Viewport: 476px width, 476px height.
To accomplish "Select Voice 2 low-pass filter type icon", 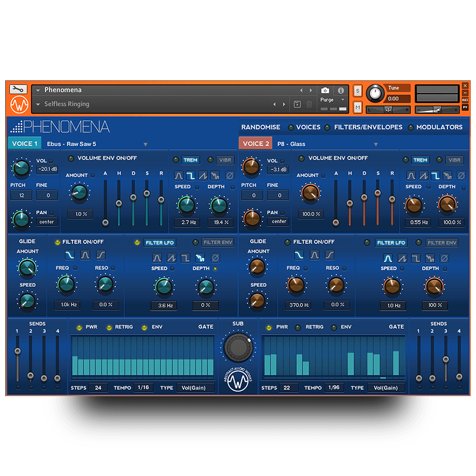I will pos(299,255).
